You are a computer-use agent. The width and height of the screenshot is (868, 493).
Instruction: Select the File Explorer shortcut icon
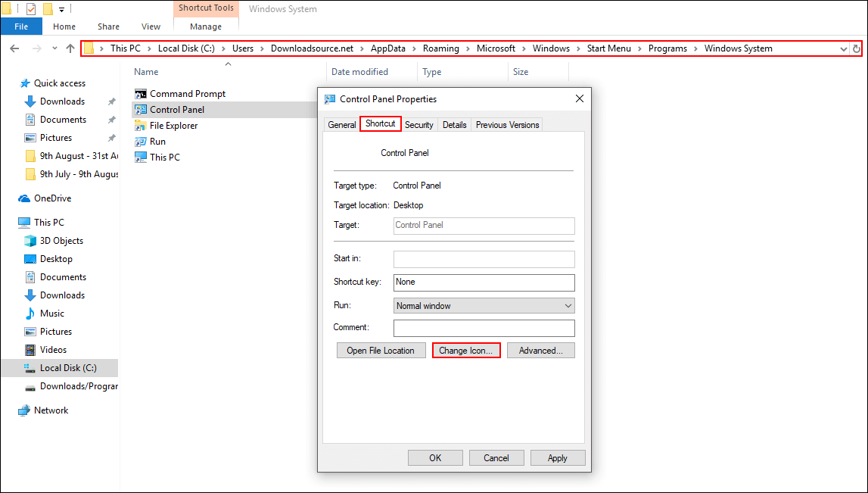pyautogui.click(x=141, y=126)
